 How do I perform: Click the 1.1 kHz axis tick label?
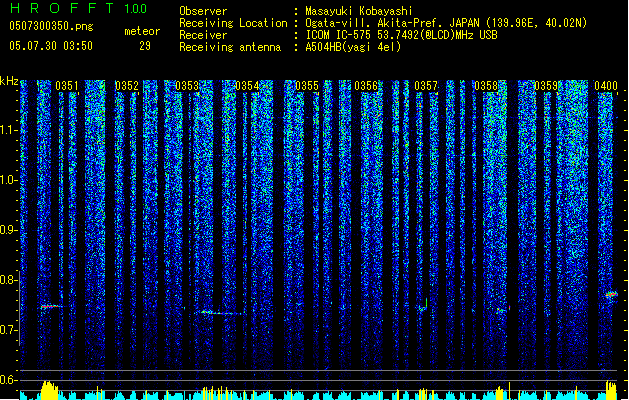pyautogui.click(x=8, y=130)
